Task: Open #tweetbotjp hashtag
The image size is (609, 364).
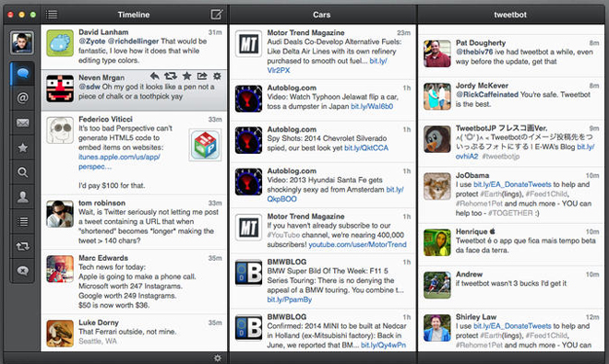Action: [x=501, y=157]
